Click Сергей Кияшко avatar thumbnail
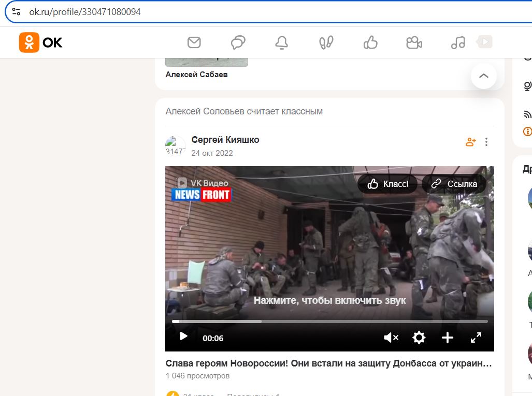The width and height of the screenshot is (532, 396). [176, 146]
